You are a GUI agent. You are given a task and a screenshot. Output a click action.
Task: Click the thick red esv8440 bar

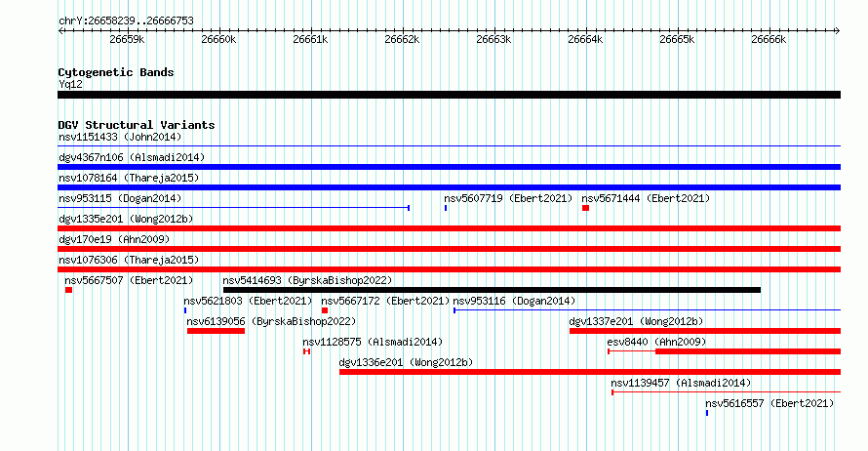tap(748, 351)
